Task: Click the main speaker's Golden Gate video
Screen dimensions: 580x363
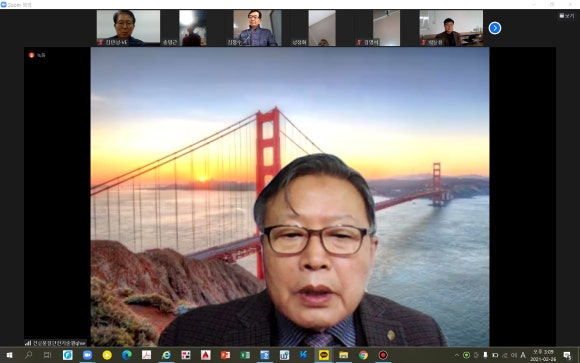Action: [290, 197]
